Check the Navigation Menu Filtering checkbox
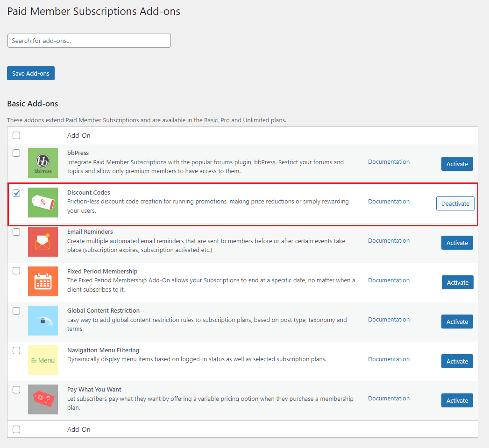Viewport: 489px width, 448px height. pyautogui.click(x=16, y=350)
